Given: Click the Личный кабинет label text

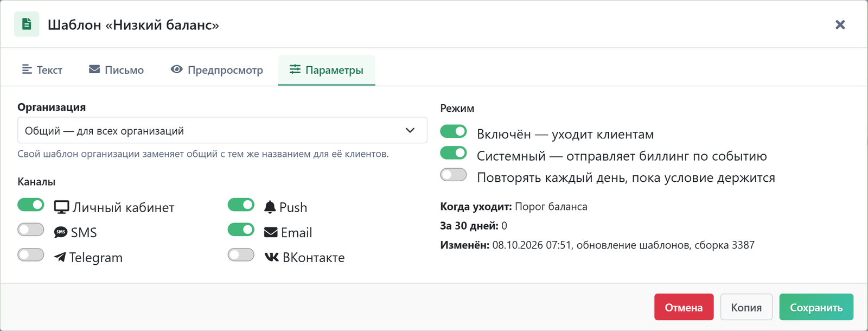Looking at the screenshot, I should click(x=124, y=208).
